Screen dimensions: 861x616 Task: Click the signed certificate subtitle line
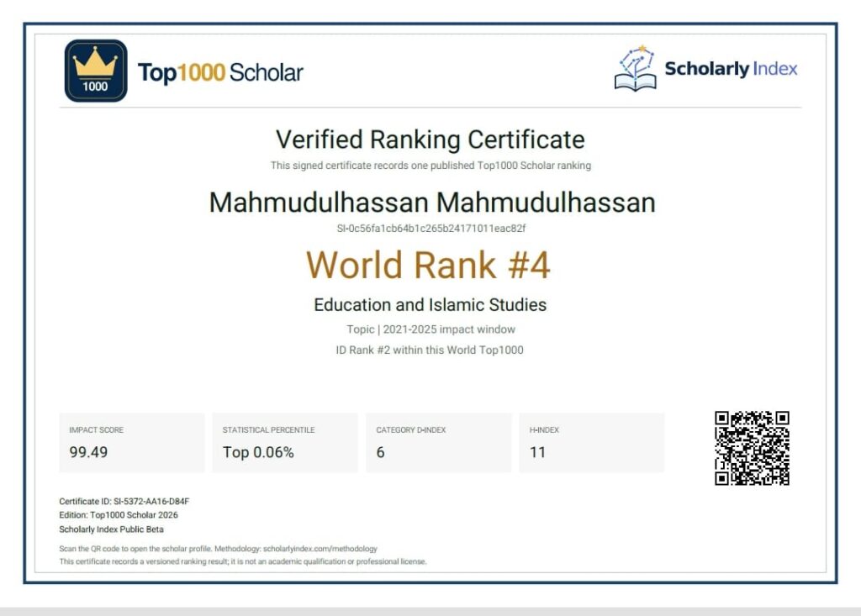pos(430,166)
